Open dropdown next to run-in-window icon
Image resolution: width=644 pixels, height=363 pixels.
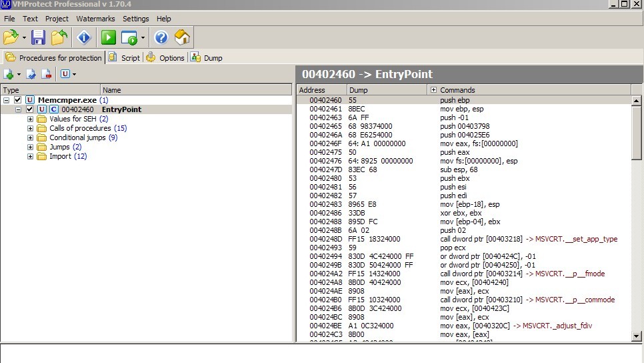[x=143, y=38]
